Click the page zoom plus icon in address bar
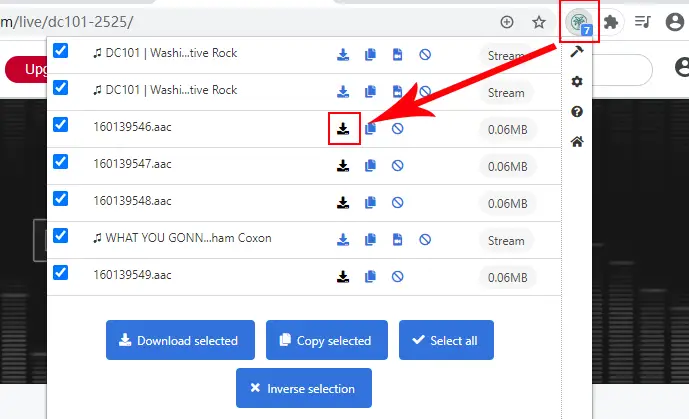This screenshot has width=689, height=419. [507, 22]
